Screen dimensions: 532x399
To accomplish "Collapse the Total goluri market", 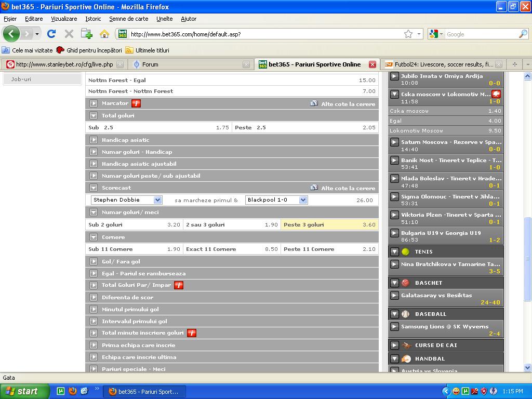I will point(94,116).
